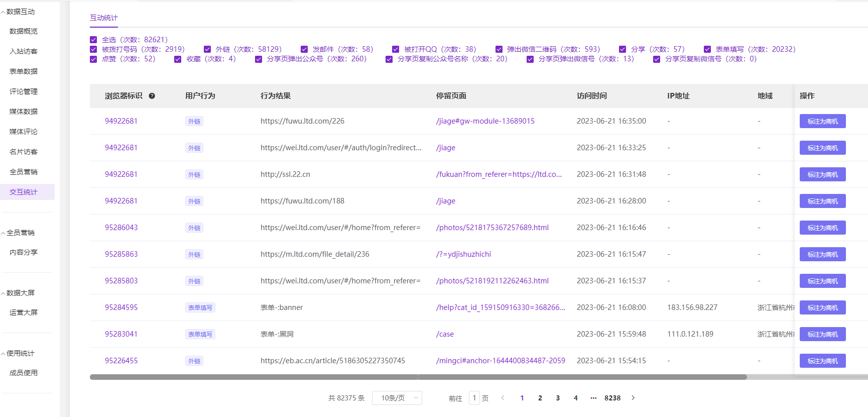Image resolution: width=868 pixels, height=417 pixels.
Task: Go to page 2
Action: (540, 398)
